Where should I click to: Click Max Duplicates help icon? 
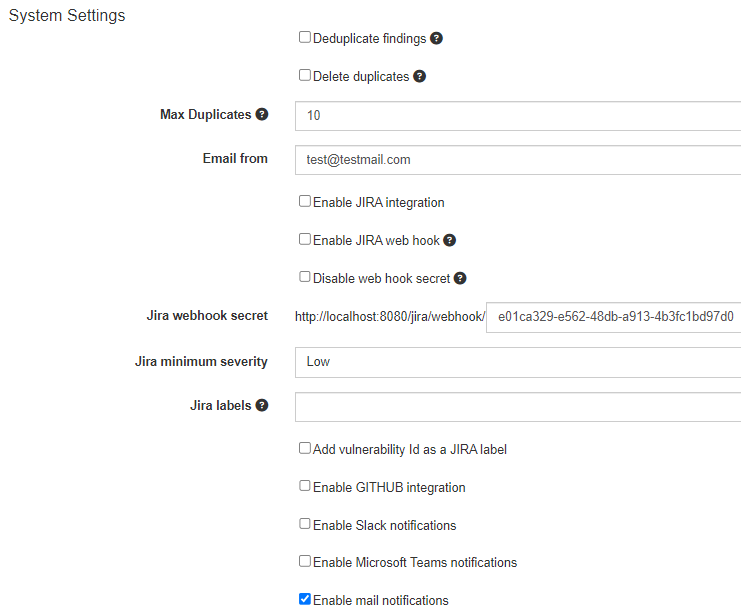point(262,115)
